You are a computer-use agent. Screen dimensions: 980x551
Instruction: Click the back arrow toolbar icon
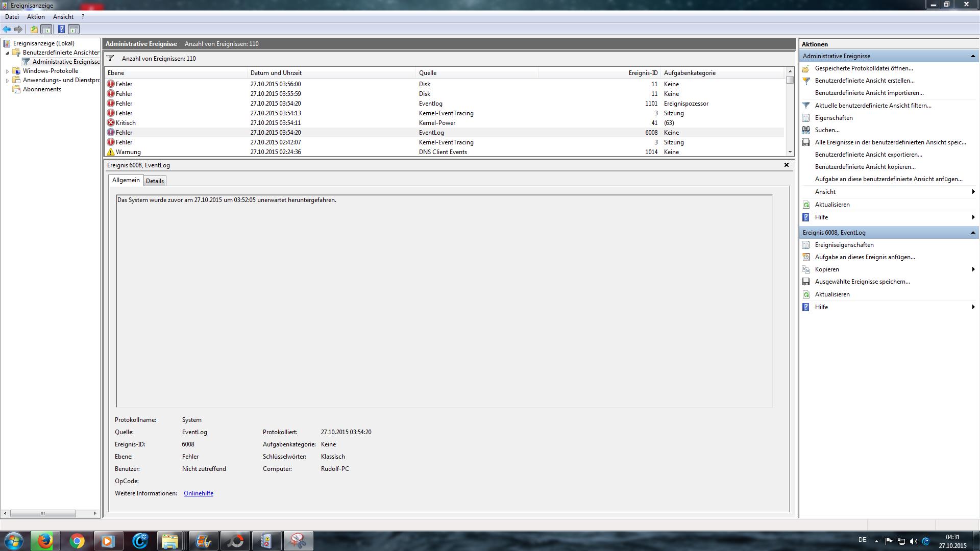(x=7, y=29)
